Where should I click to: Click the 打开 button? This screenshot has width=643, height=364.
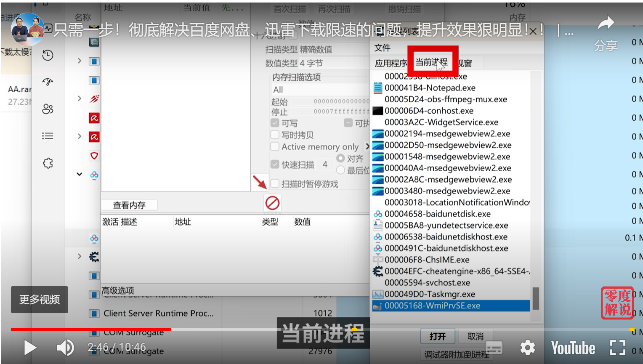click(438, 336)
